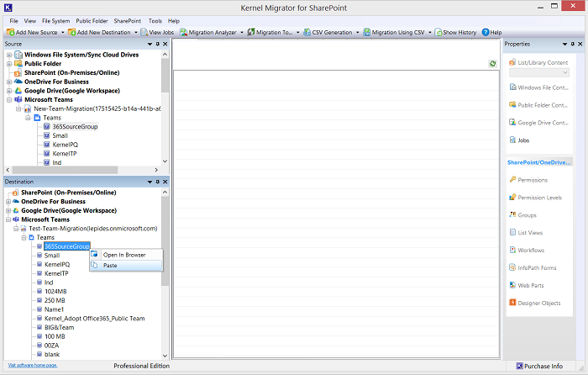Screen dimensions: 588x375
Task: Click the Migration Analyzer toolbar icon
Action: (183, 32)
